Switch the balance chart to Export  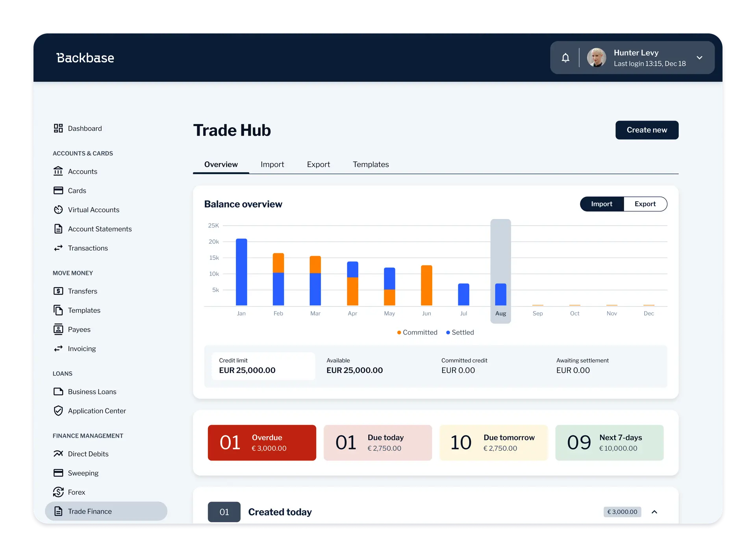[x=645, y=204]
